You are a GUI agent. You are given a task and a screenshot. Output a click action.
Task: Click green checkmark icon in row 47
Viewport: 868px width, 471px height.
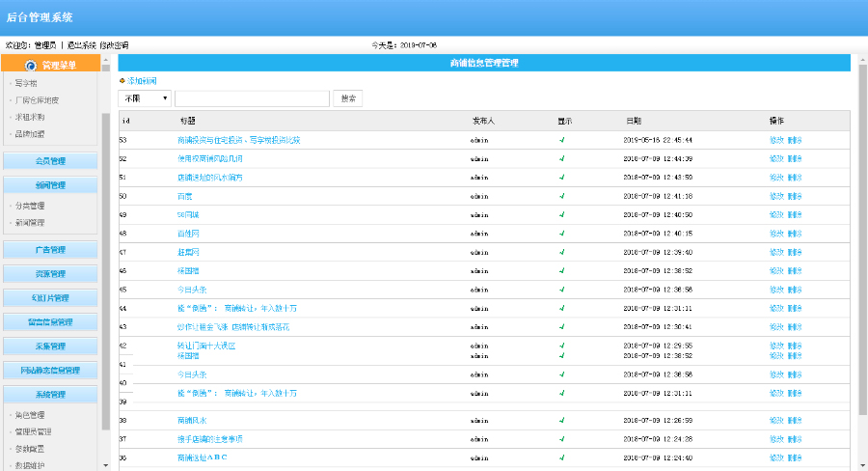pos(561,252)
